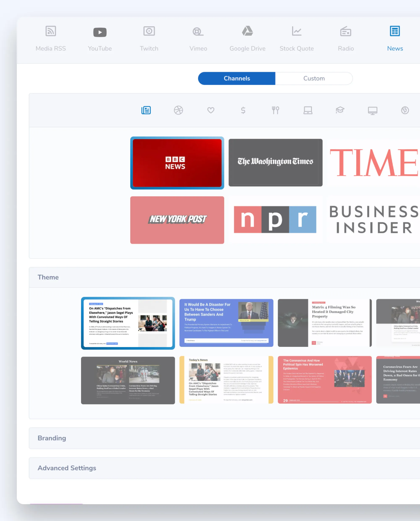This screenshot has height=521, width=420.
Task: Pick the finance dollar category icon
Action: pyautogui.click(x=243, y=110)
